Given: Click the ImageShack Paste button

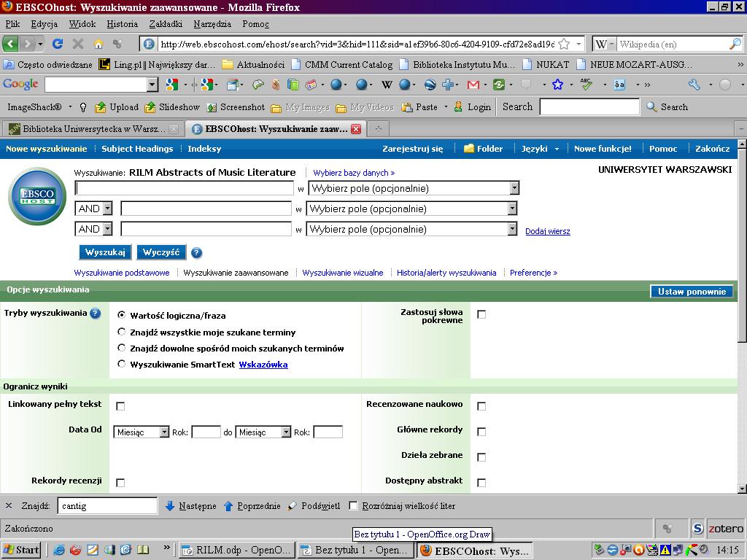Looking at the screenshot, I should pos(419,107).
